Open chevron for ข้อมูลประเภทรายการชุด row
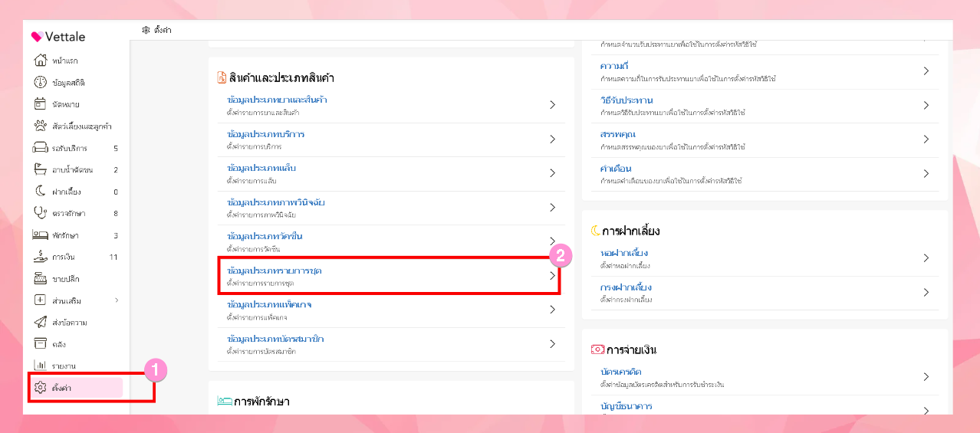Screen dimensions: 980x433 [x=552, y=276]
